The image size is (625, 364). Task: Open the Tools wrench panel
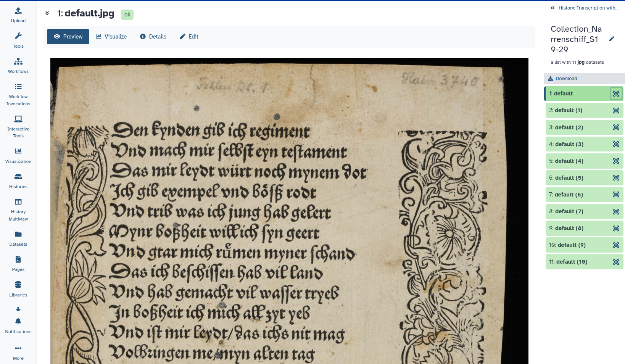18,40
